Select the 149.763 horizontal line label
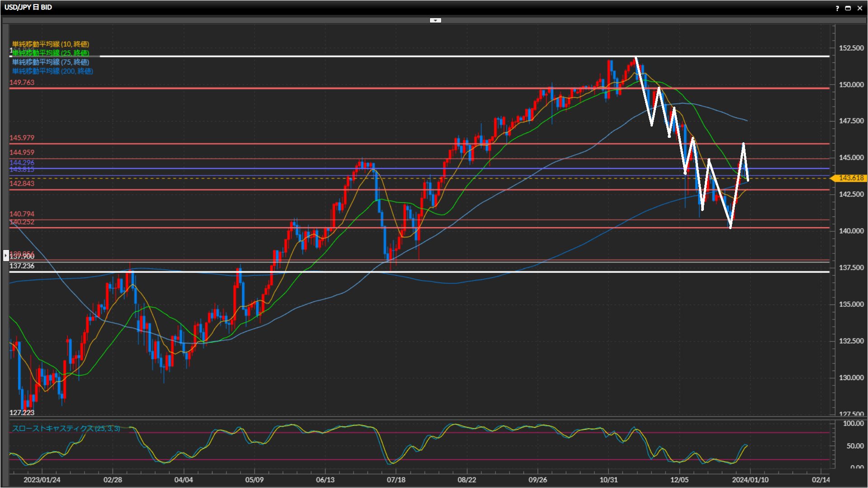Image resolution: width=868 pixels, height=488 pixels. [x=22, y=82]
